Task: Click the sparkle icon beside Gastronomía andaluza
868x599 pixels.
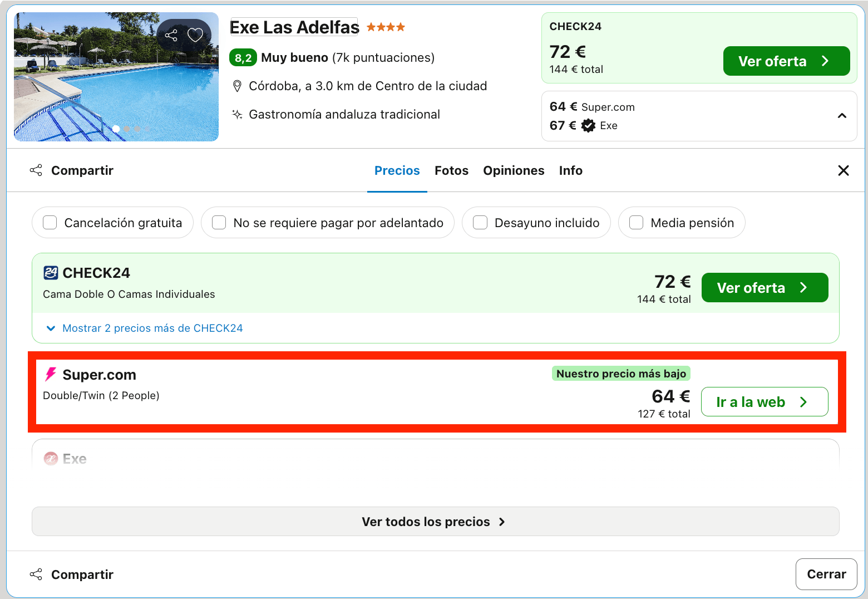Action: 237,114
